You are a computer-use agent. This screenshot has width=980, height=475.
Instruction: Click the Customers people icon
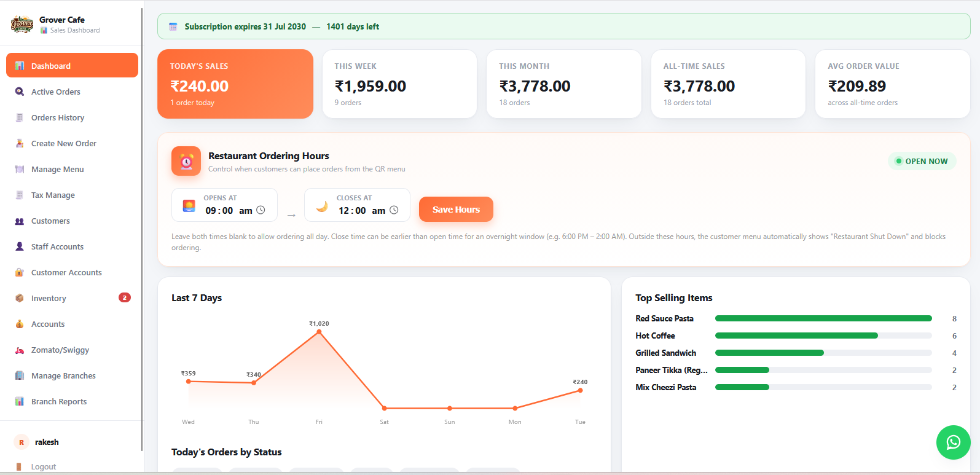tap(20, 221)
